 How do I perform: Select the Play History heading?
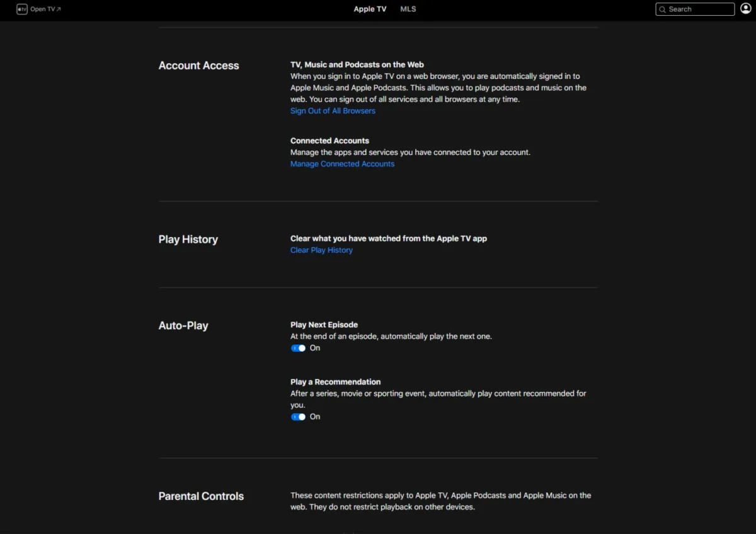[x=188, y=240]
